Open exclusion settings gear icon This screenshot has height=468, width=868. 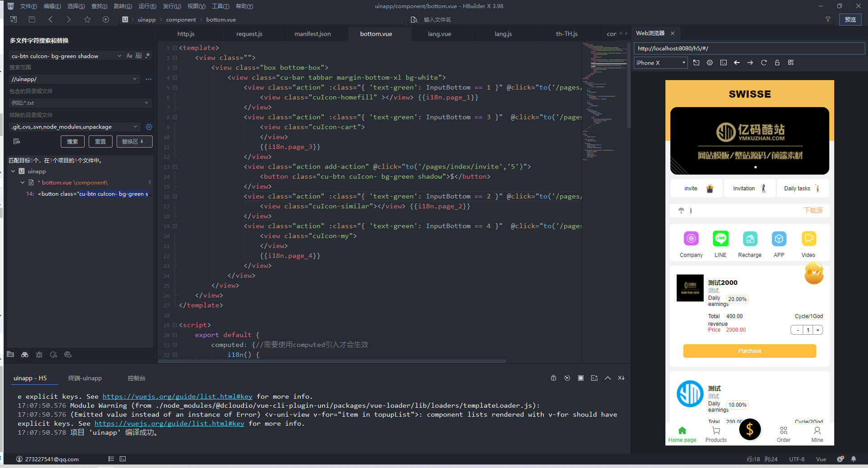pyautogui.click(x=149, y=127)
